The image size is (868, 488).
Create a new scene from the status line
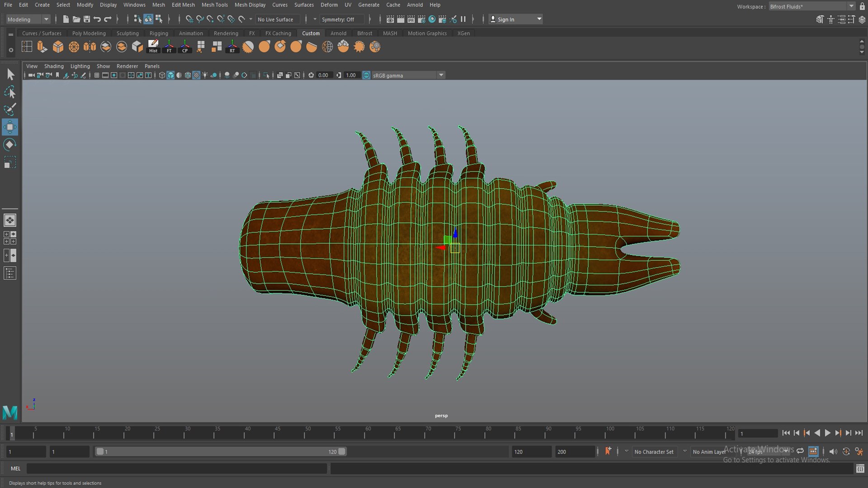[66, 19]
